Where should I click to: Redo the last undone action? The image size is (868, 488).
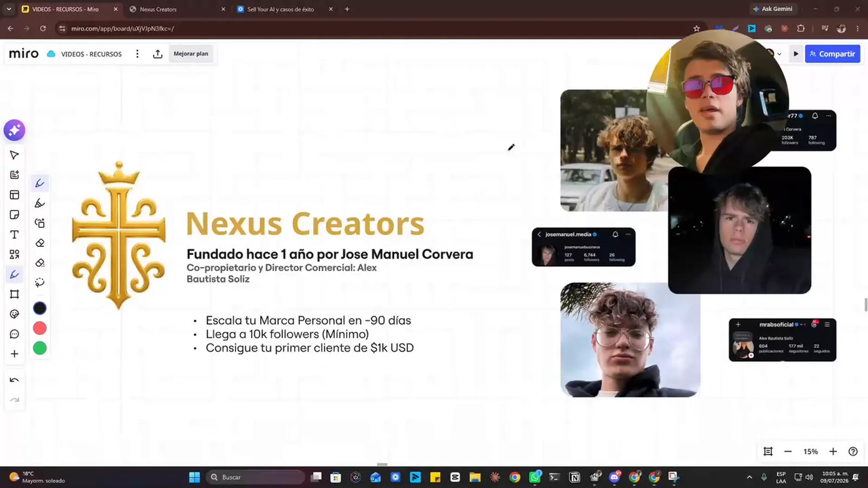pos(15,400)
